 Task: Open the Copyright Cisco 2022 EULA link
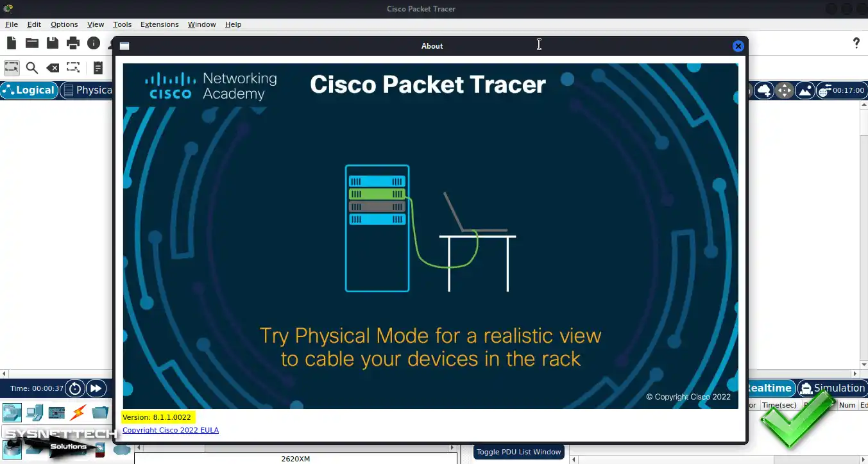[x=171, y=430]
